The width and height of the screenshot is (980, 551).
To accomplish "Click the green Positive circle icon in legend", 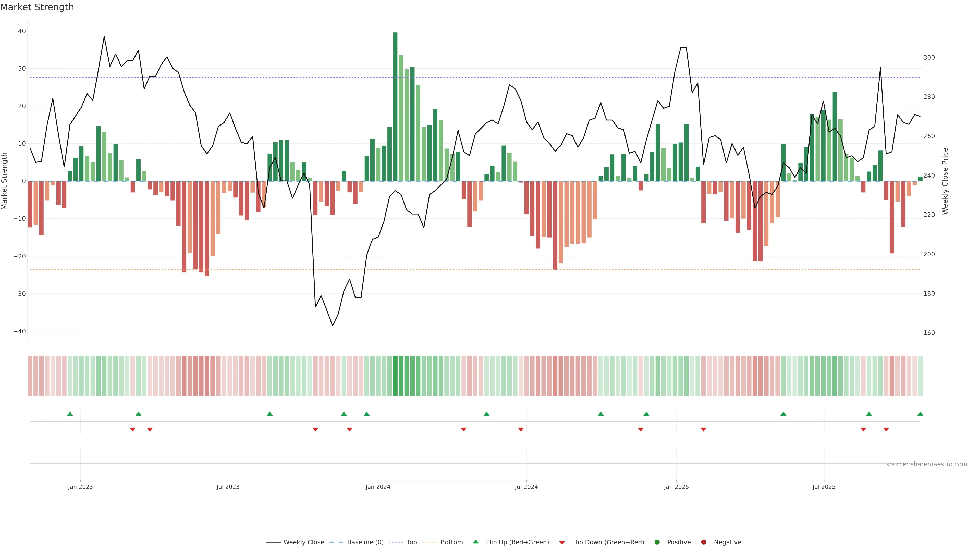I will (x=657, y=542).
